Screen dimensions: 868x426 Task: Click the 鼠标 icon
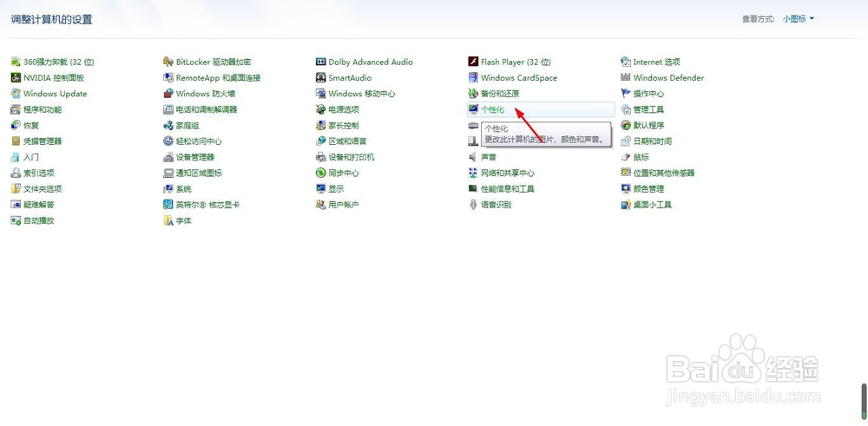(626, 157)
